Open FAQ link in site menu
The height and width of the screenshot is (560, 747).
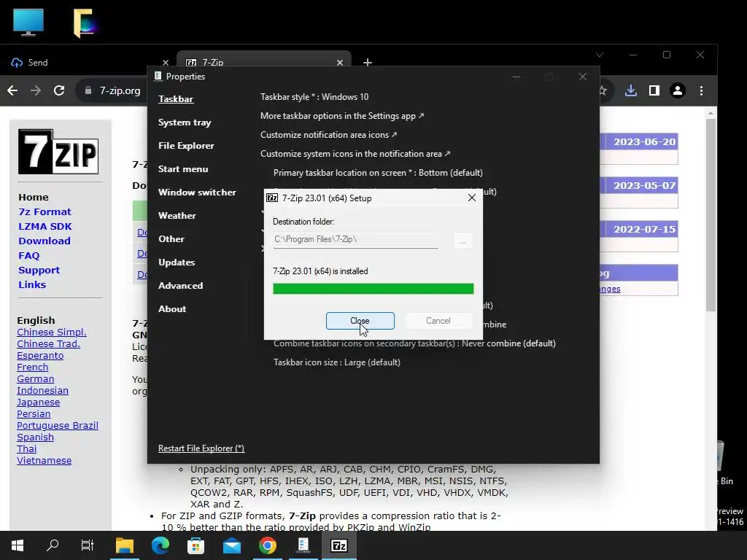29,256
